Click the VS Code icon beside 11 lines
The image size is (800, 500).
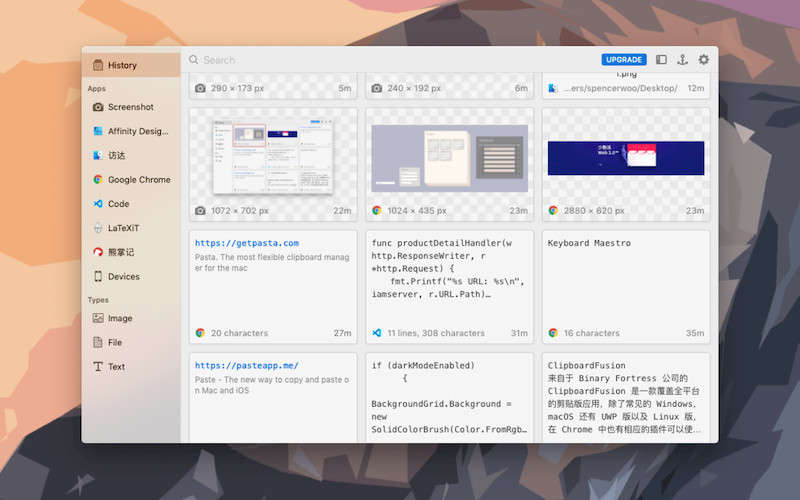pos(377,333)
